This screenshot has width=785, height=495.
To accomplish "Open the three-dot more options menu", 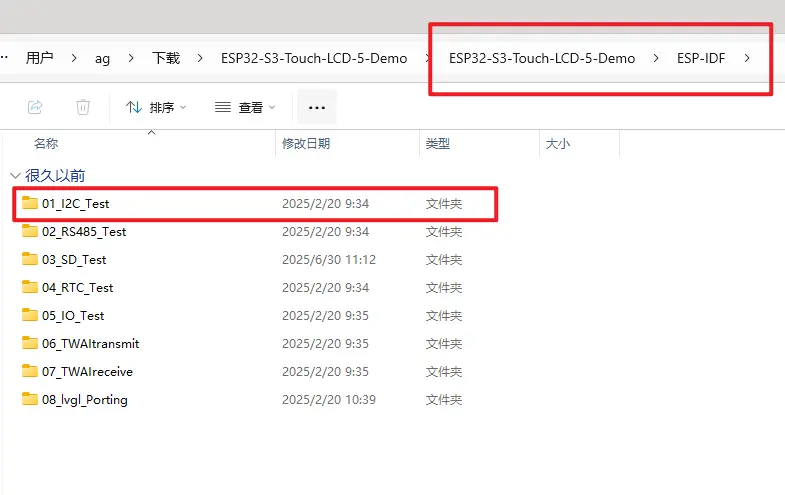I will [317, 107].
